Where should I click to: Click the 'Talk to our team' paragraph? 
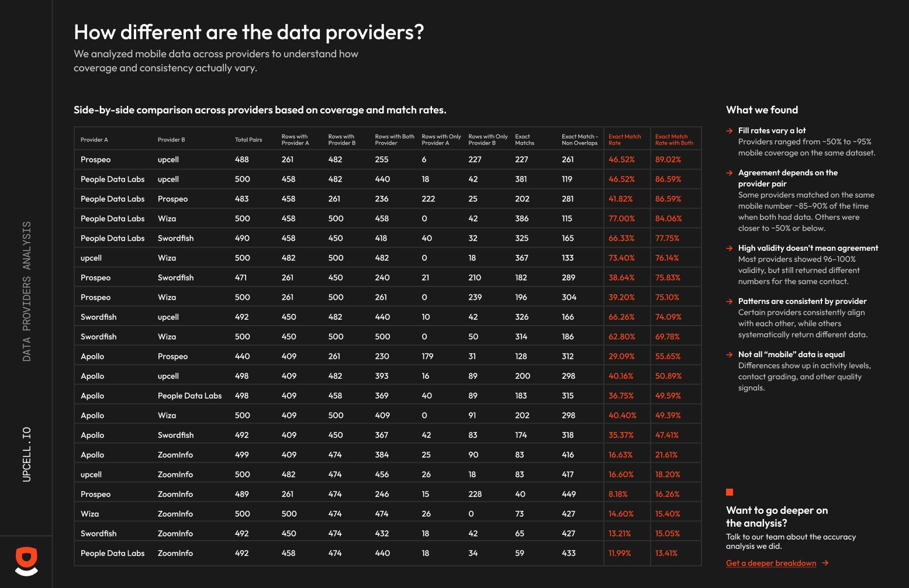[790, 542]
